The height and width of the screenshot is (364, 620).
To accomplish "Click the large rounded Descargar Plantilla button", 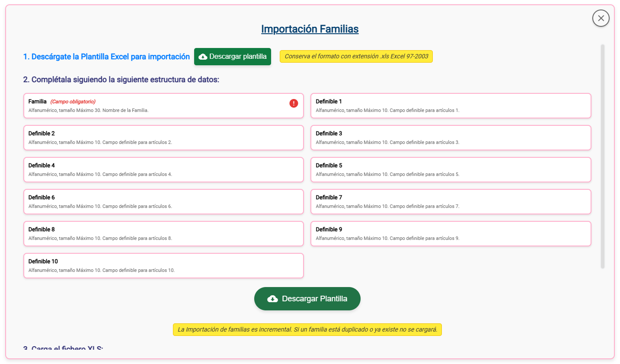I will 307,299.
